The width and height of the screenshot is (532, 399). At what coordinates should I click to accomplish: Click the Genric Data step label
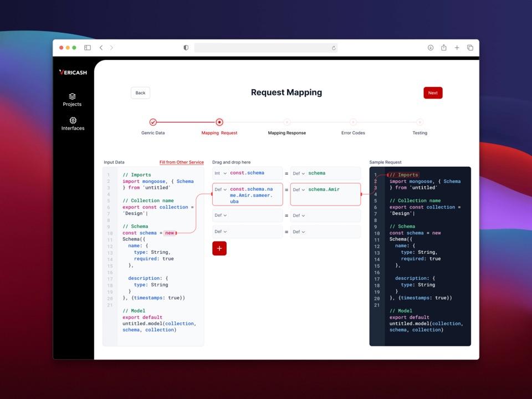coord(153,133)
